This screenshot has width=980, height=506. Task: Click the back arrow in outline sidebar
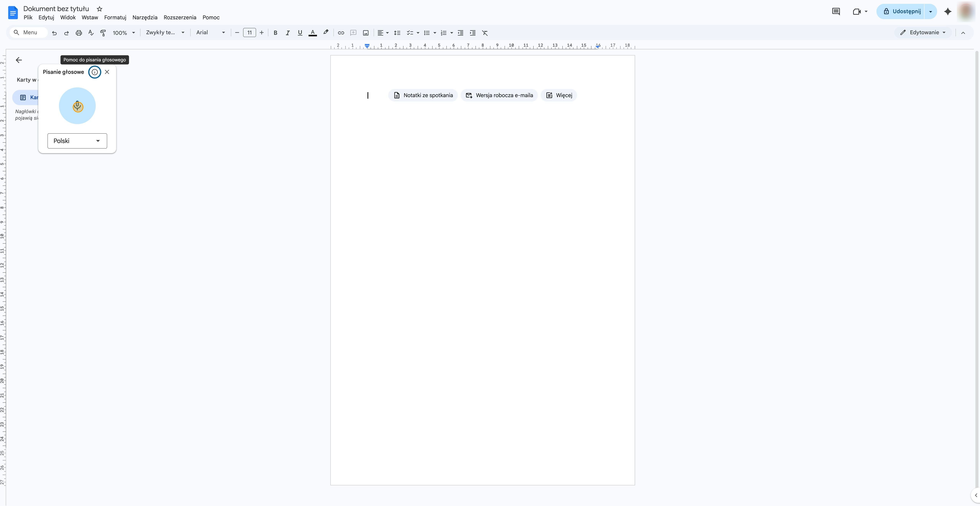click(19, 60)
